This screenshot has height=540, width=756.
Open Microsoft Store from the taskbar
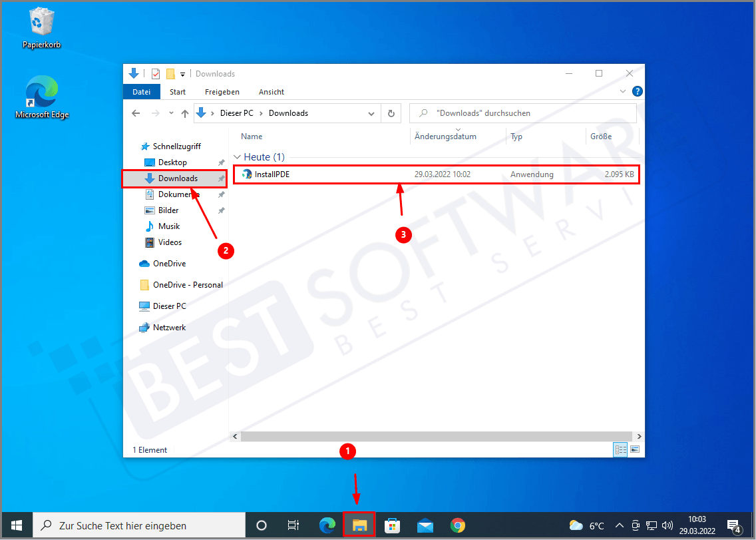(x=392, y=525)
